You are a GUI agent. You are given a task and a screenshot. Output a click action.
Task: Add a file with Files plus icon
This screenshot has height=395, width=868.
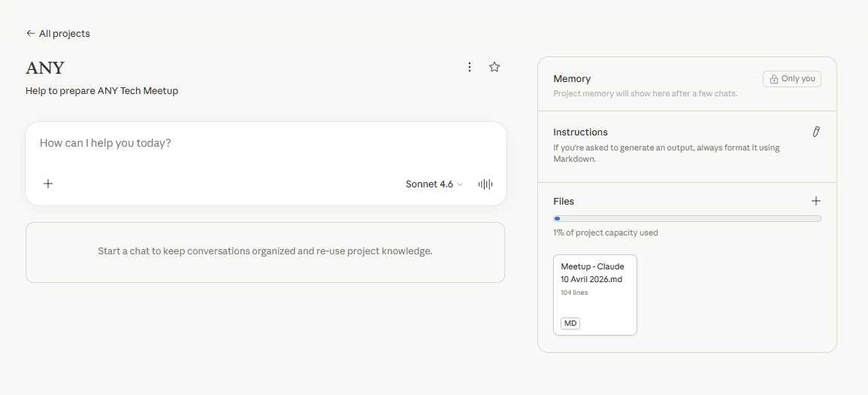point(816,201)
